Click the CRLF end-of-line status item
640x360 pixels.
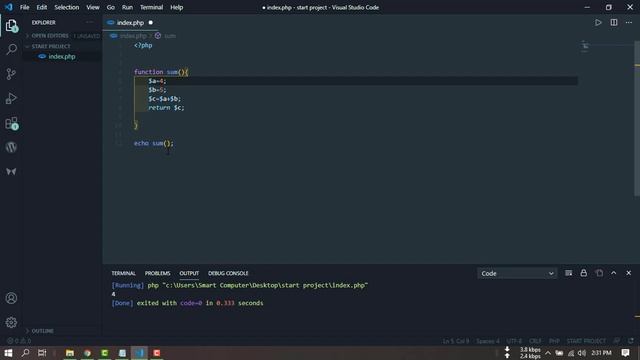tap(535, 341)
